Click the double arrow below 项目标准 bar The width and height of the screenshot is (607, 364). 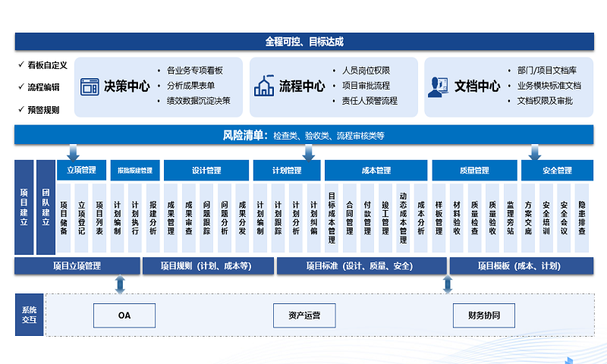pyautogui.click(x=448, y=284)
